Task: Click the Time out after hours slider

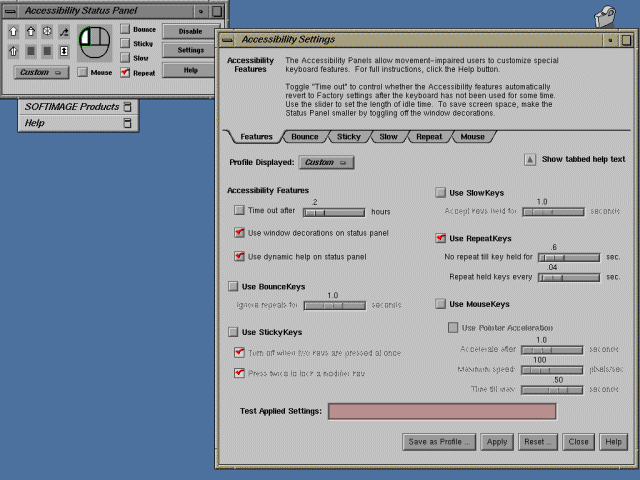Action: click(334, 211)
